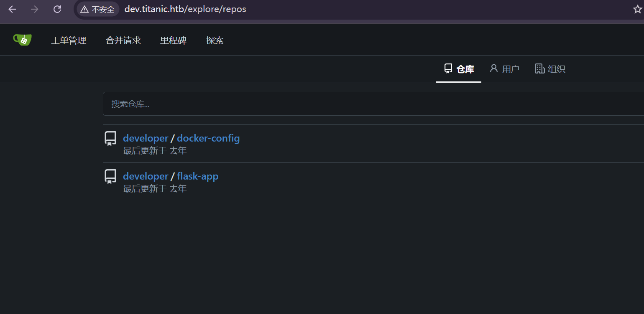Click the address bar URL dev.titanic.htb
This screenshot has height=314, width=644.
[x=185, y=9]
